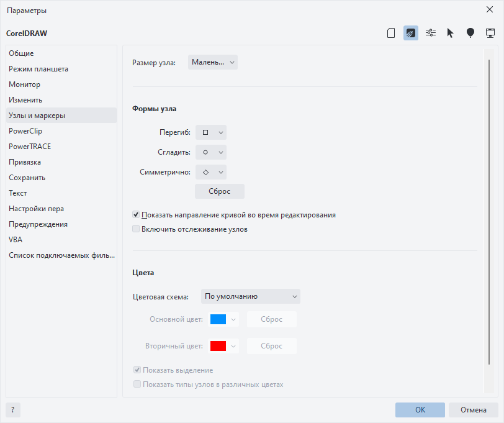Viewport: 504px width, 423px height.
Task: Open the 'Размер узла' dropdown
Action: click(213, 62)
